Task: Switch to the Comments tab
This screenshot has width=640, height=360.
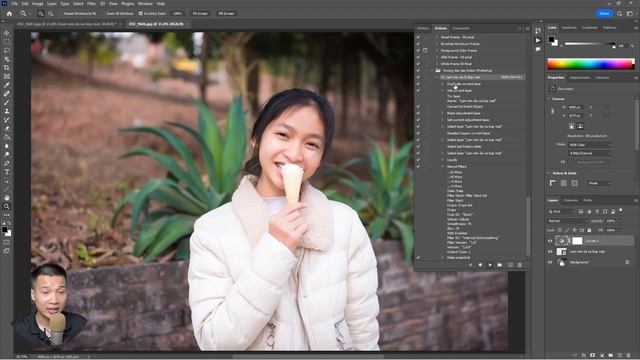Action: point(460,28)
